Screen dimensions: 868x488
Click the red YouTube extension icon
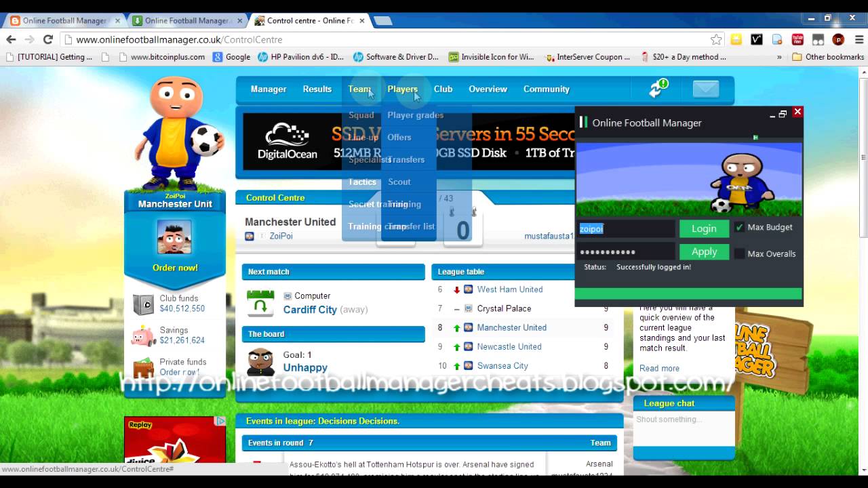pyautogui.click(x=797, y=39)
